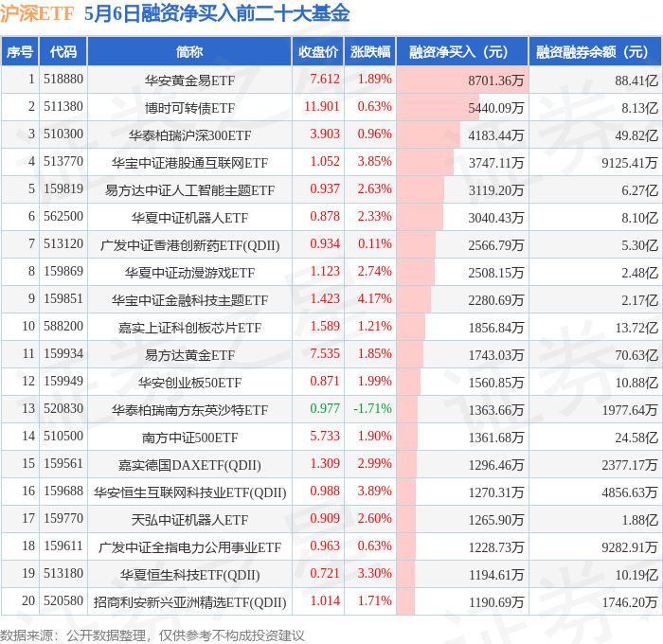Click net buy value 8701.36万
Image resolution: width=663 pixels, height=644 pixels.
point(495,80)
